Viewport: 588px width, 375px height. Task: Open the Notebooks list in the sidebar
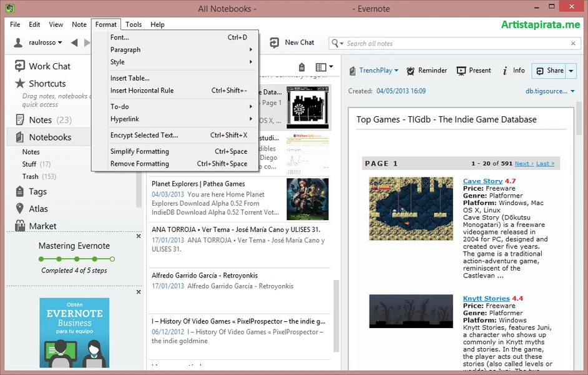point(48,137)
